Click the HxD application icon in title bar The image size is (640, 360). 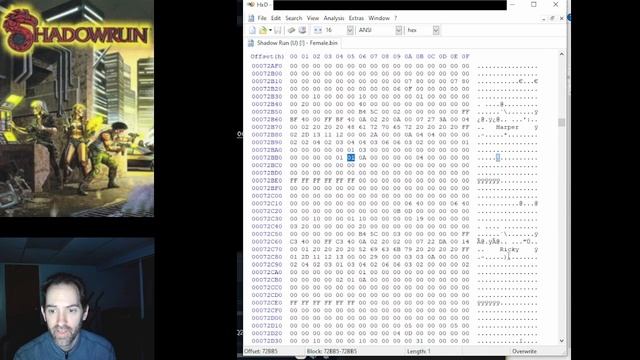click(x=251, y=4)
